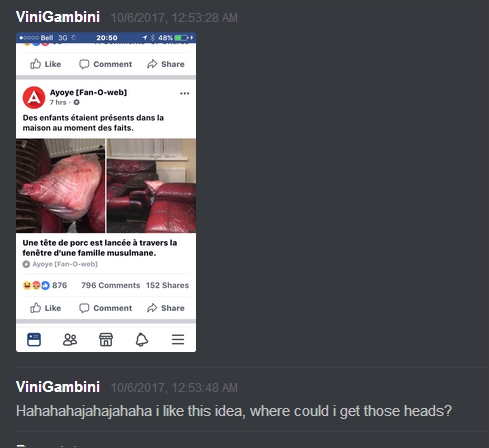Click Like on the upper post
The height and width of the screenshot is (448, 489).
45,64
